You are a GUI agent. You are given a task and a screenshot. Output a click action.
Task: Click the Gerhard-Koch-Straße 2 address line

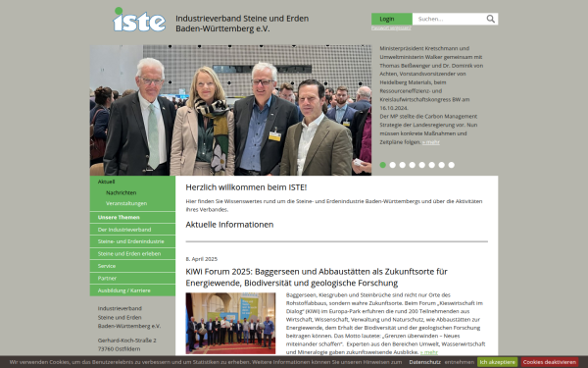point(127,341)
